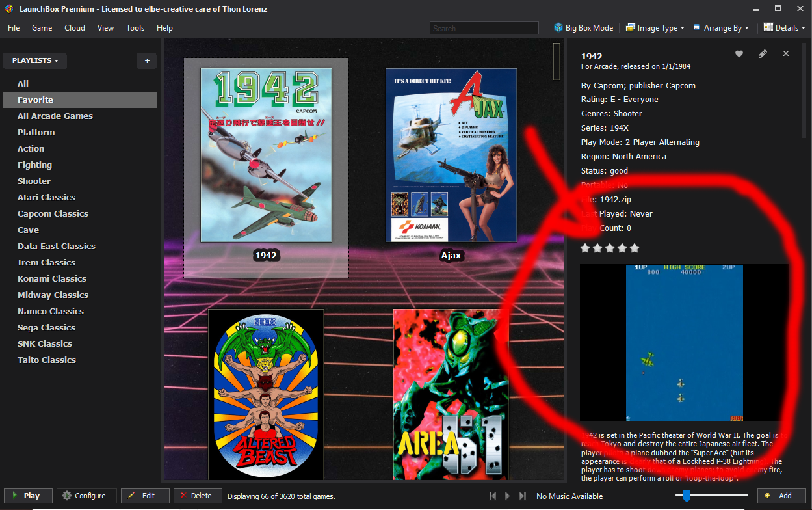Screen dimensions: 812x510
Task: Click the Ajax game box art
Action: click(451, 155)
